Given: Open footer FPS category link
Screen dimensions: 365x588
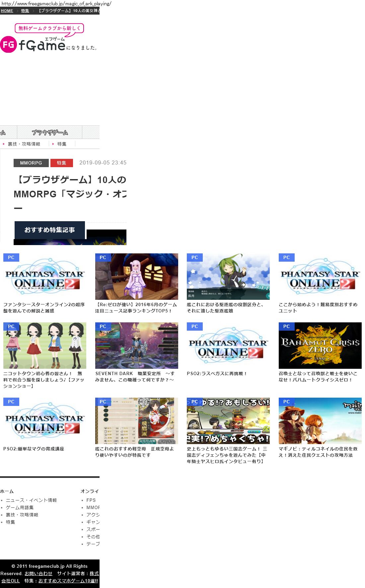Looking at the screenshot, I should (x=91, y=500).
